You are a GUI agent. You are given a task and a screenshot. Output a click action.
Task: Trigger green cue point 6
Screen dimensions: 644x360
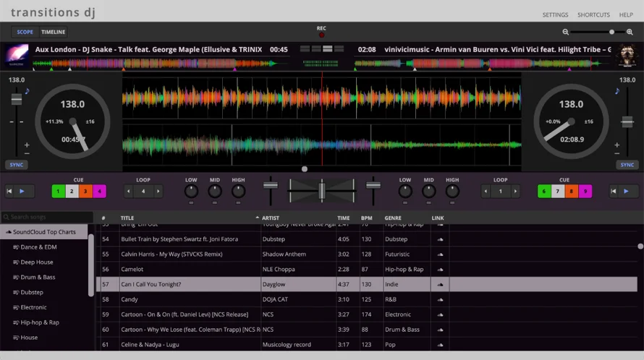[x=544, y=191]
